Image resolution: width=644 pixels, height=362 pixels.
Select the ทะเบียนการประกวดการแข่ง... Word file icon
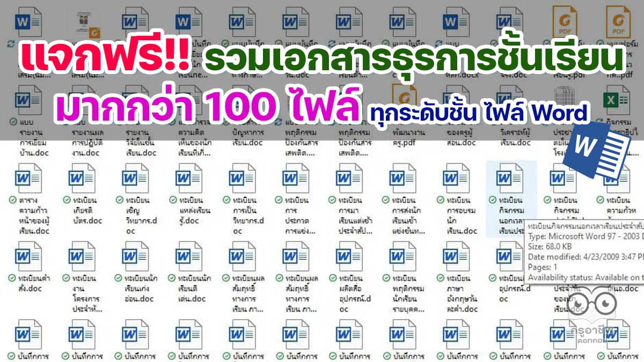coord(296,178)
